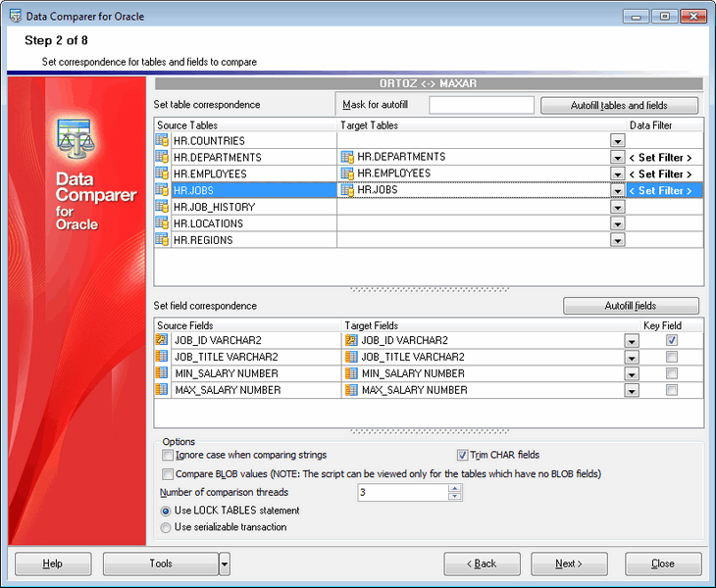Click Autofill tables and fields button
The height and width of the screenshot is (588, 716).
point(619,106)
